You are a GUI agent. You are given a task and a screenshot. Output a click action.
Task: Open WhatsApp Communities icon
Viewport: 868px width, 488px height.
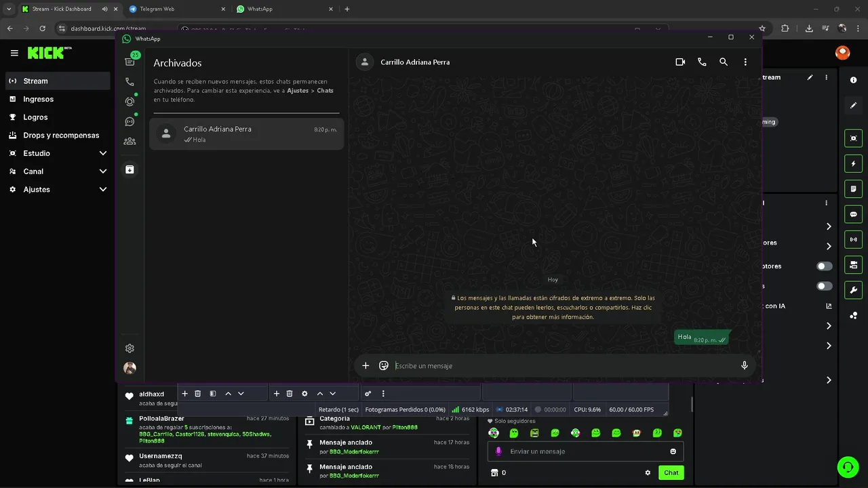point(130,141)
